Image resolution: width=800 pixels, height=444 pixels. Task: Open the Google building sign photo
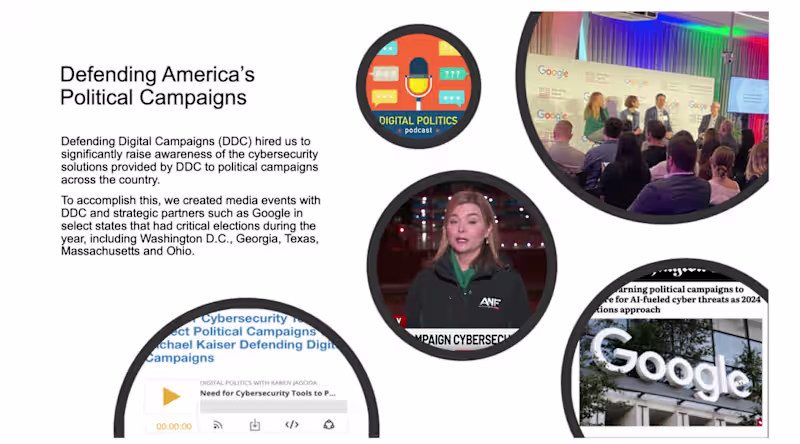click(670, 372)
